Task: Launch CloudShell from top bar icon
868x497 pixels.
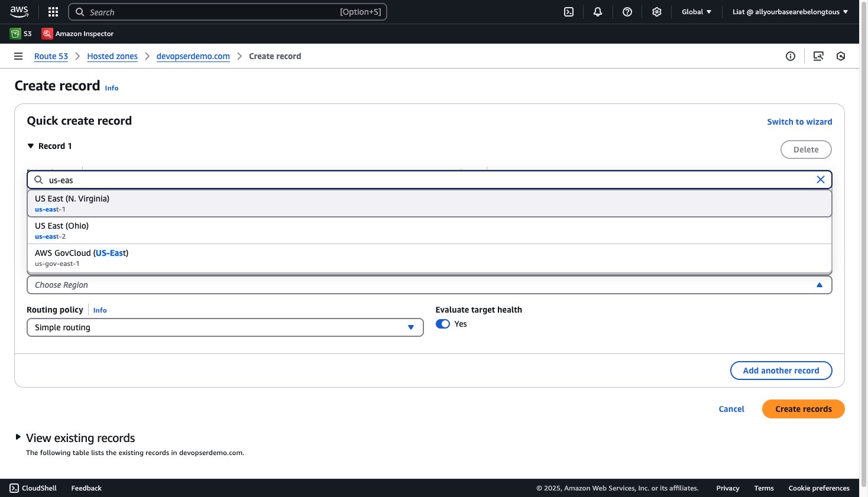Action: pyautogui.click(x=569, y=12)
